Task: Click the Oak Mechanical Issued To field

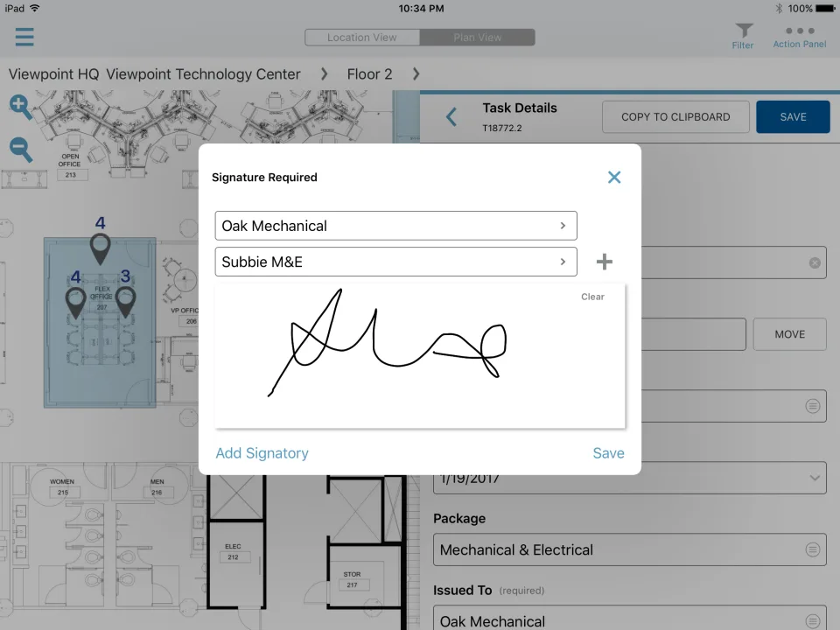Action: pyautogui.click(x=629, y=619)
